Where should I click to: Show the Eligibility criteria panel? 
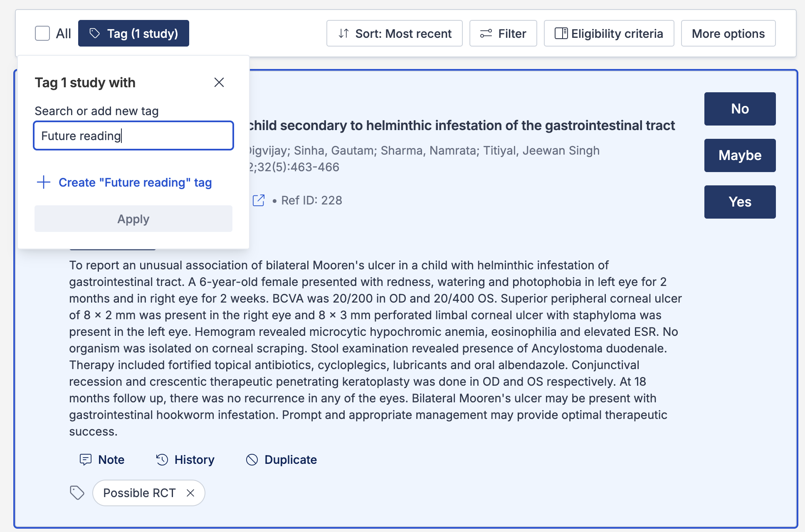(x=609, y=33)
